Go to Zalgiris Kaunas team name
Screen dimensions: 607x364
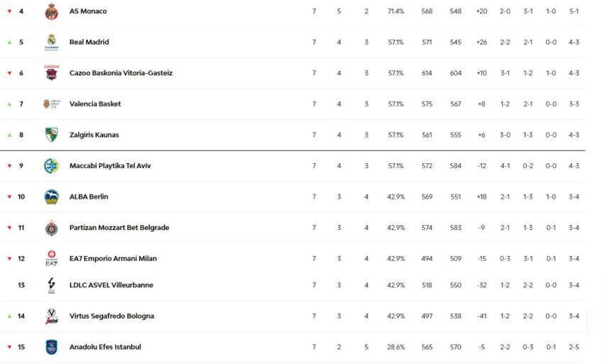[94, 135]
